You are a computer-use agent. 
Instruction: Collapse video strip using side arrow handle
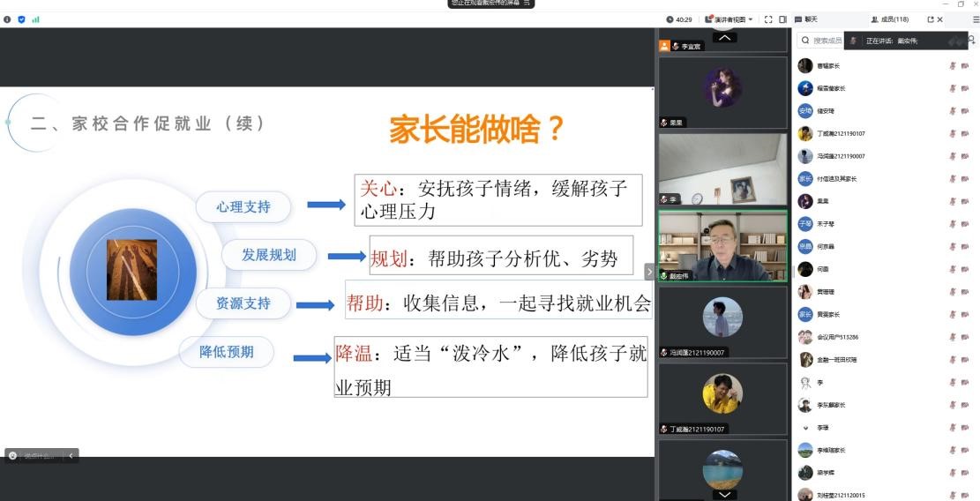point(650,272)
